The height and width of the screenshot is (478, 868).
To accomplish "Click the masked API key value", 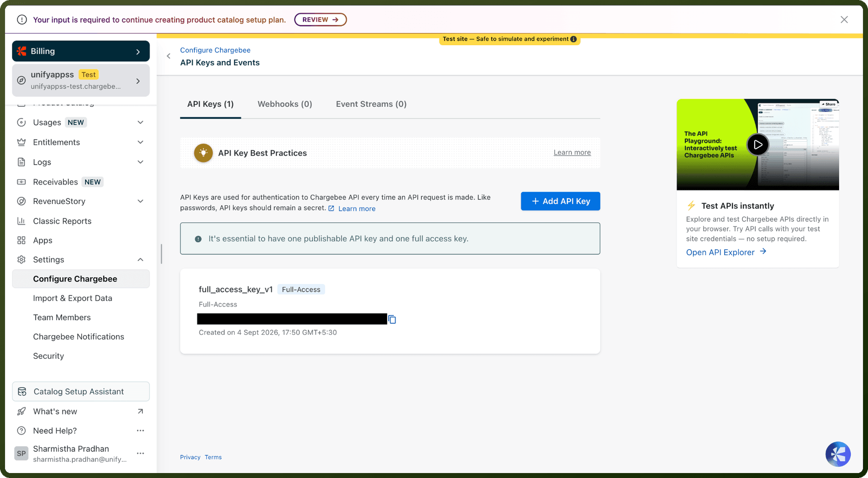I will pos(292,319).
